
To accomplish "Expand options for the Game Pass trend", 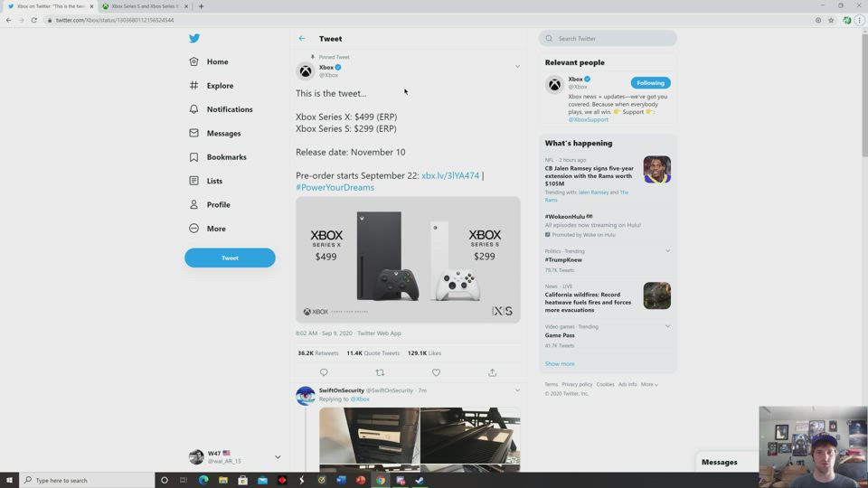I will tap(667, 326).
